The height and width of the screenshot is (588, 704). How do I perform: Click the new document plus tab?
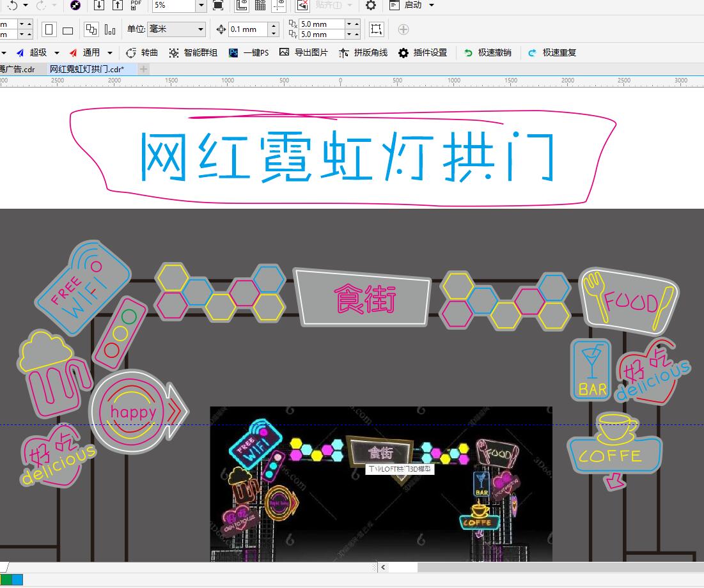pos(143,69)
